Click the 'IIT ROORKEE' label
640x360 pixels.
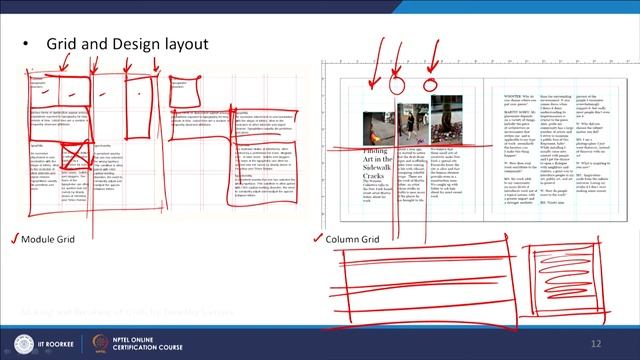pos(56,344)
